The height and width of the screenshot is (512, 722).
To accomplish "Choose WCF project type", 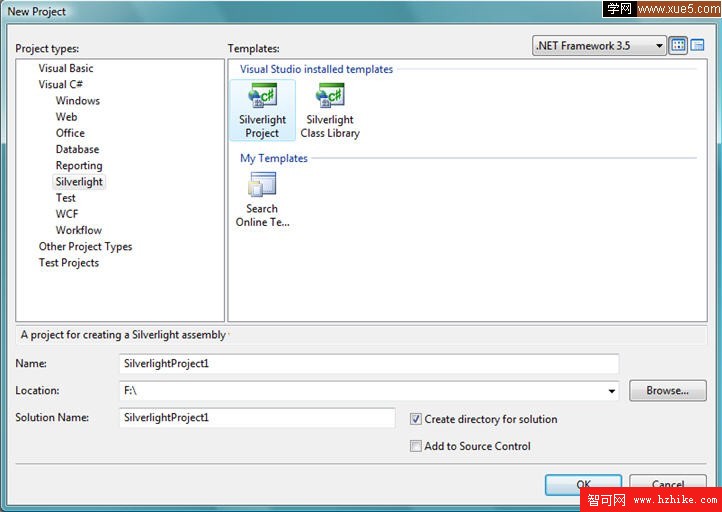I will coord(67,214).
